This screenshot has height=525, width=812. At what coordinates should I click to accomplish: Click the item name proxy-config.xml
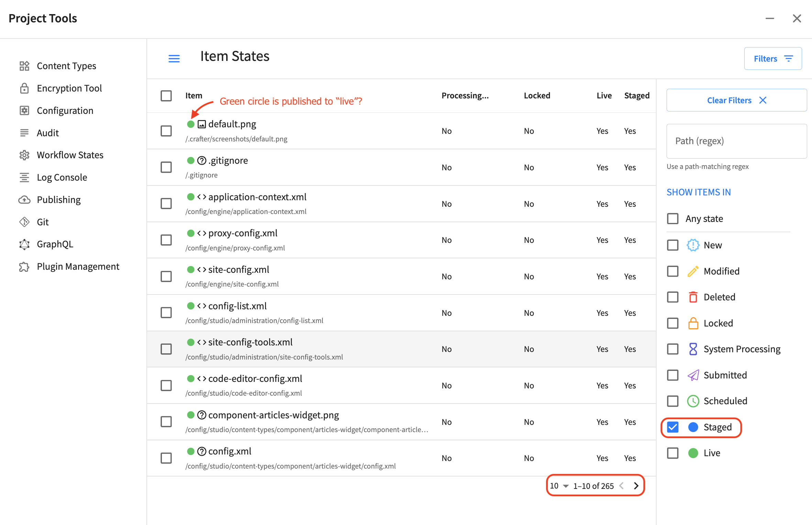click(x=243, y=233)
